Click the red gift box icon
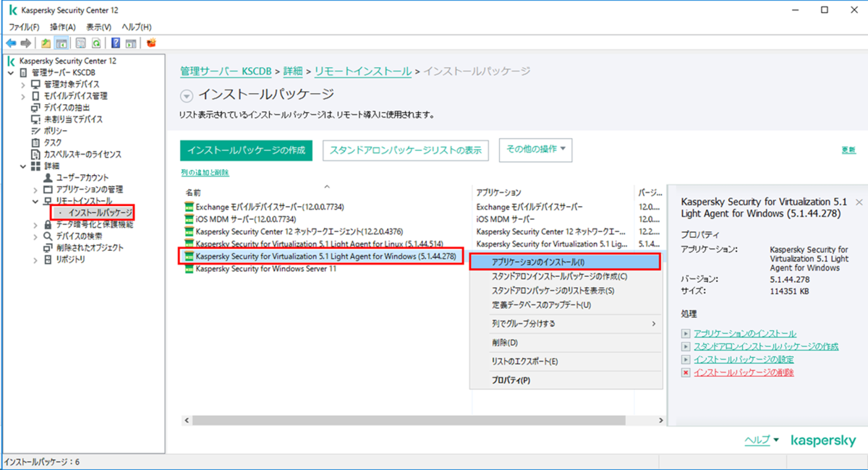This screenshot has width=868, height=470. pyautogui.click(x=151, y=42)
